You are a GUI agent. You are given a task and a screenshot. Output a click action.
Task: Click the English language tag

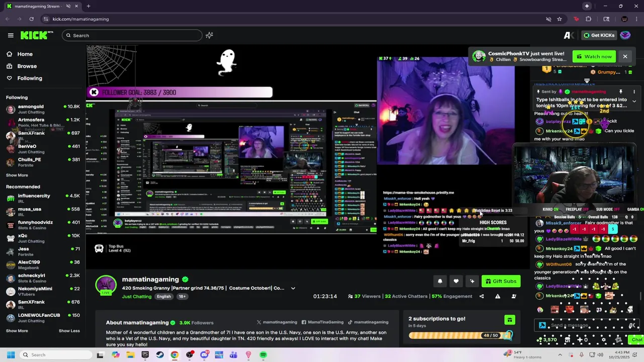point(164,297)
